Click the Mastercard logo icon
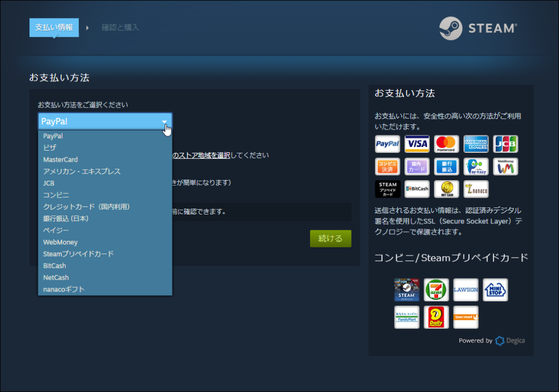The height and width of the screenshot is (392, 559). click(x=447, y=144)
